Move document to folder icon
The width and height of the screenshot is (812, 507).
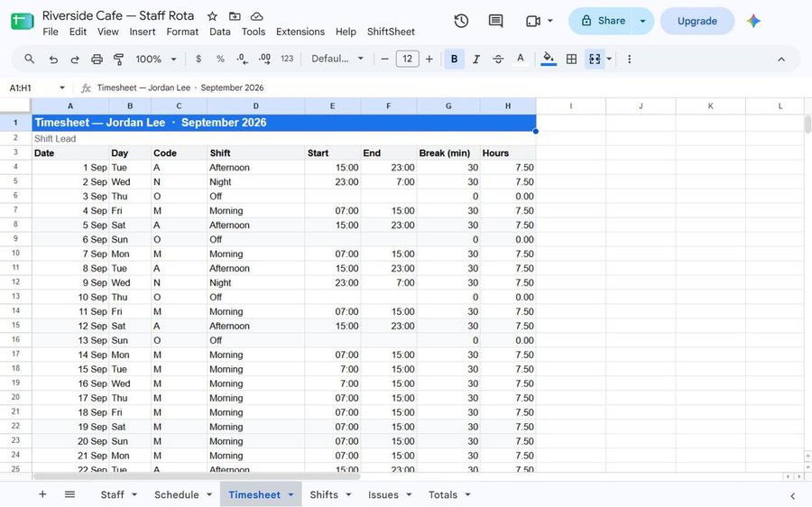coord(235,16)
